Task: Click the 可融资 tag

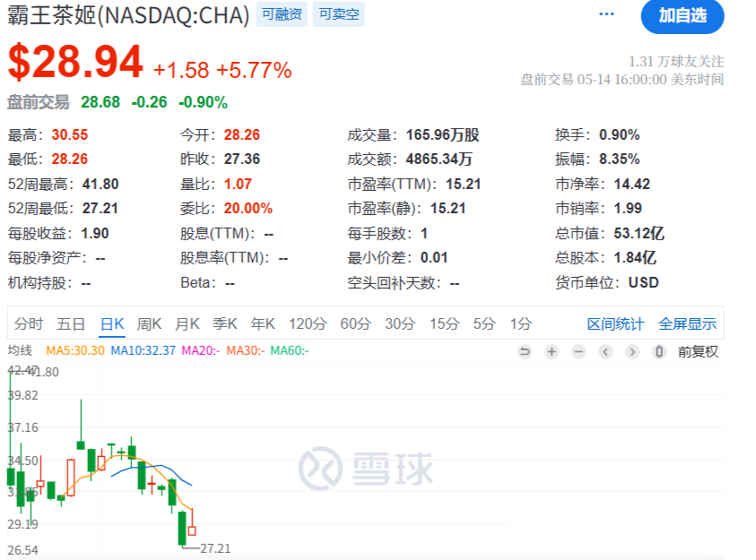Action: 282,14
